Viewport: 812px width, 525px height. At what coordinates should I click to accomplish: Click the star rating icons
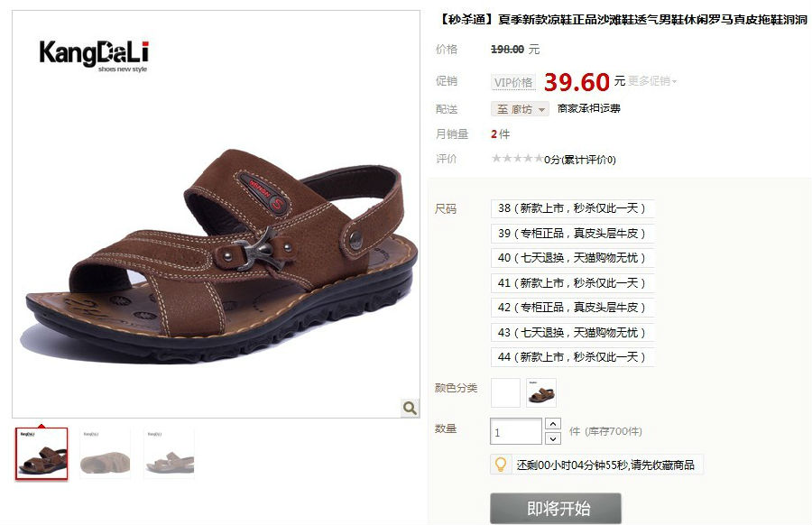[x=517, y=159]
